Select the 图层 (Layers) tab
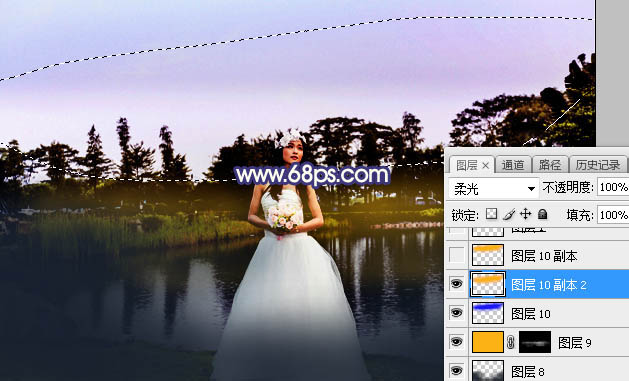 (467, 165)
